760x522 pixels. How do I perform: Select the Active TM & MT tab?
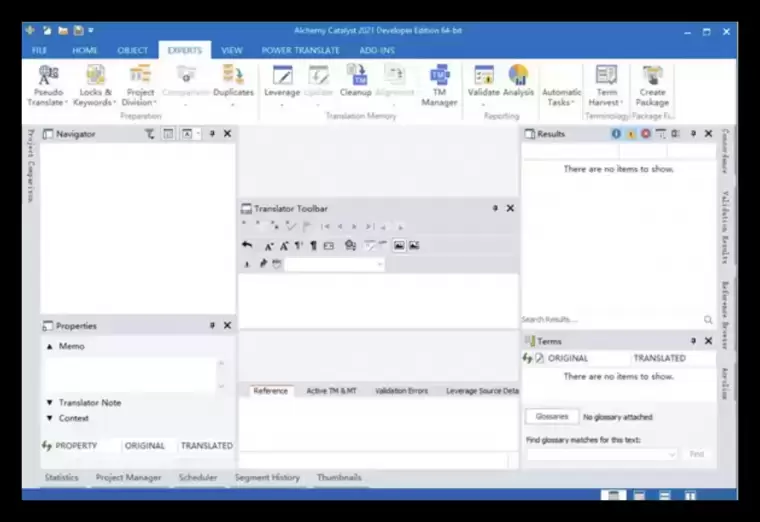click(331, 391)
